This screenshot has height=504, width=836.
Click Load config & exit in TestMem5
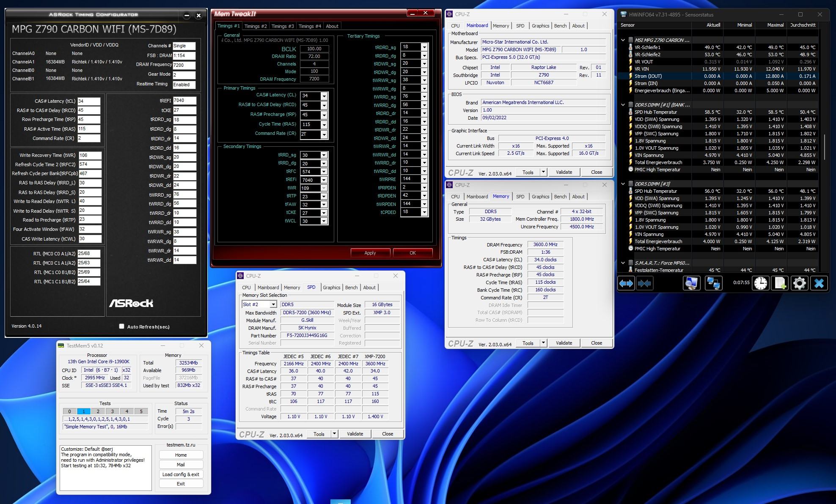[x=181, y=474]
